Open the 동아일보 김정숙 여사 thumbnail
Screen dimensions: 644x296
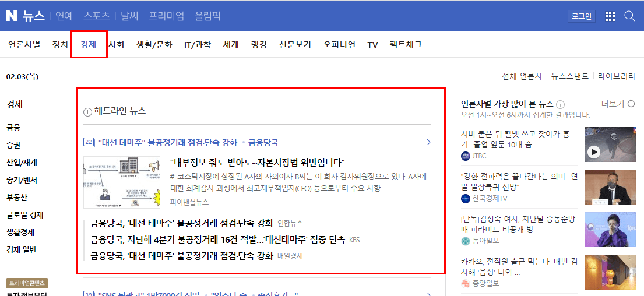point(610,229)
